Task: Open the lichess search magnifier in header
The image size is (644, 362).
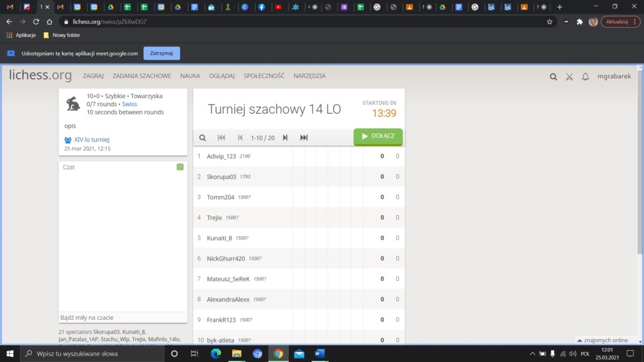Action: [x=553, y=77]
